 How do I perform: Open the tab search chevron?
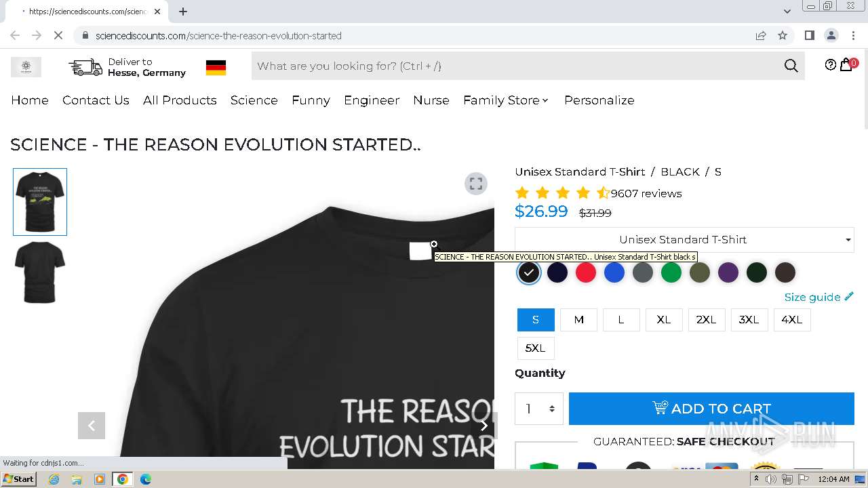click(x=787, y=12)
